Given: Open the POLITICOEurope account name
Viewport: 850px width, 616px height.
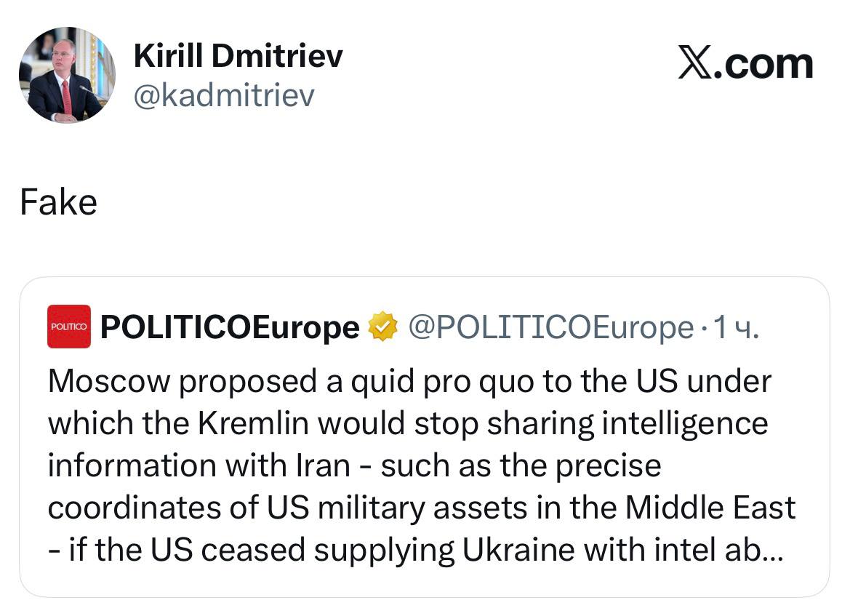Looking at the screenshot, I should click(x=230, y=327).
